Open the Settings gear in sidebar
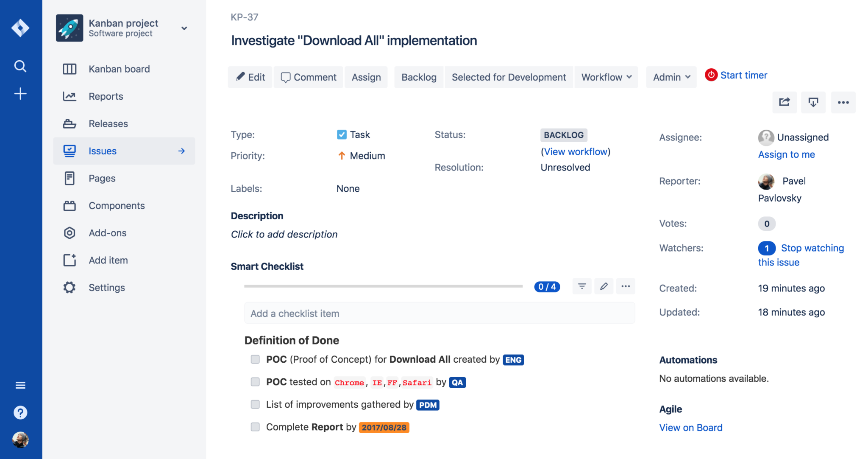 pyautogui.click(x=69, y=287)
